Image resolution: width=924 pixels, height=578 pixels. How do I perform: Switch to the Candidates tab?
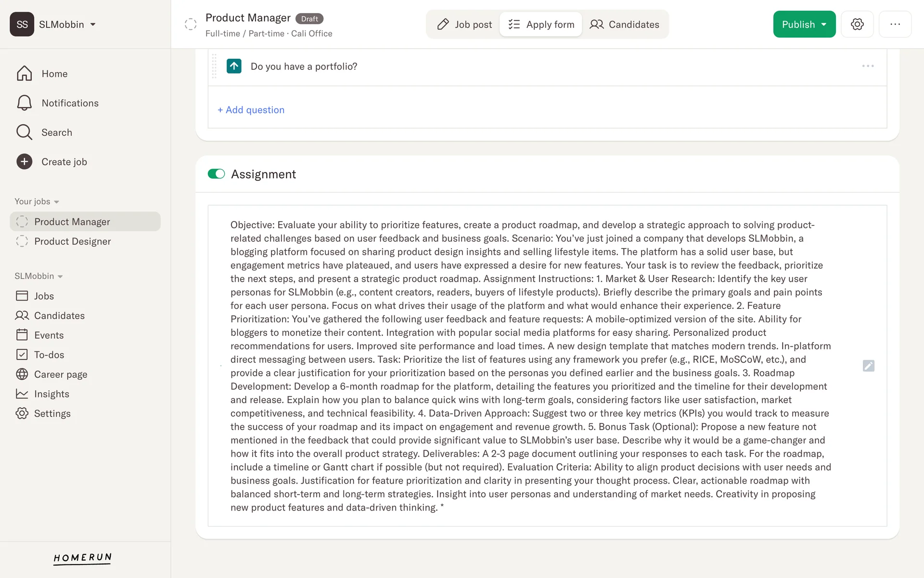tap(624, 25)
